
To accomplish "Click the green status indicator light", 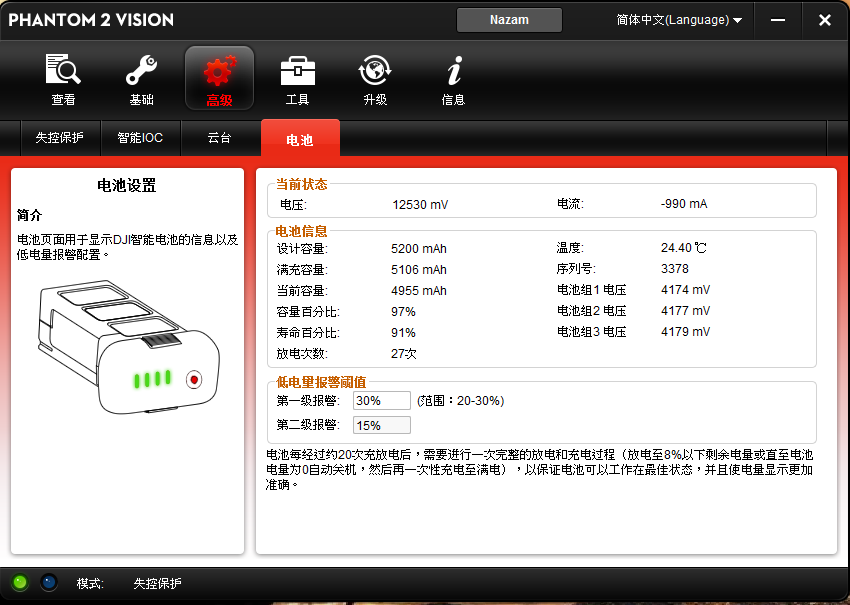I will [x=20, y=583].
